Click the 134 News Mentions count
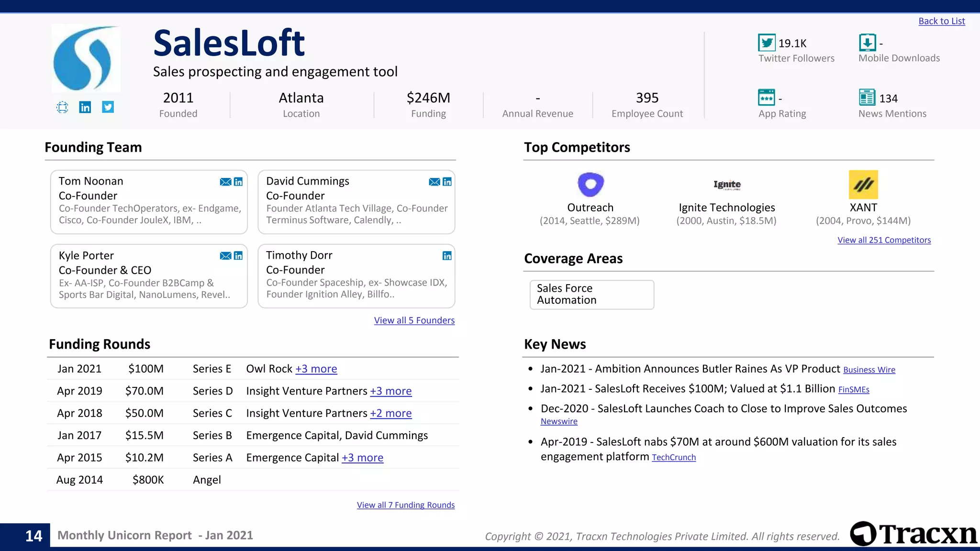980x551 pixels. click(x=889, y=99)
